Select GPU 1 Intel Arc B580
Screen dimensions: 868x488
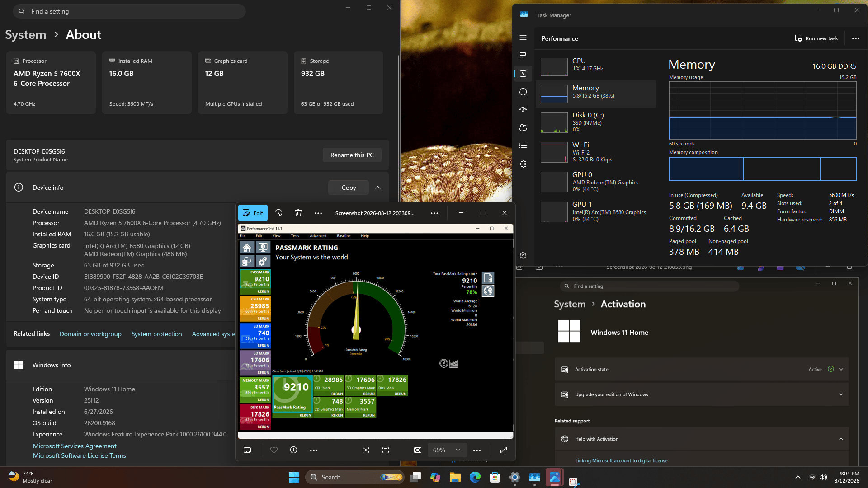click(x=596, y=211)
